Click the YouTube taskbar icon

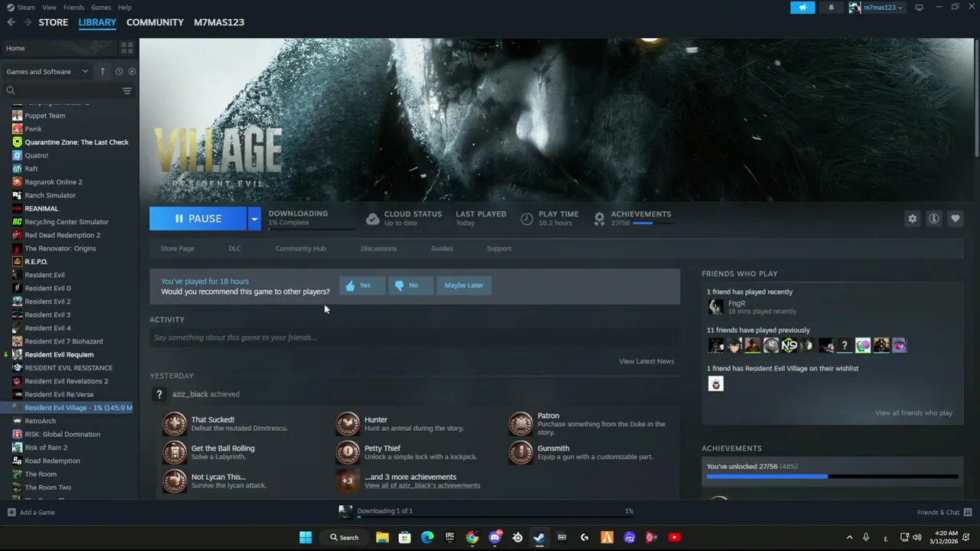pyautogui.click(x=675, y=537)
